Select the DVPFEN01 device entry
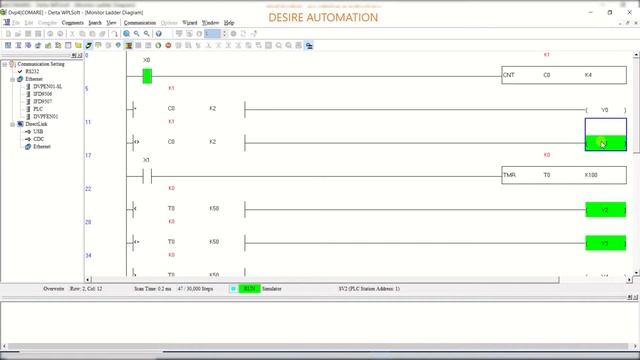The image size is (640, 360). pos(45,117)
